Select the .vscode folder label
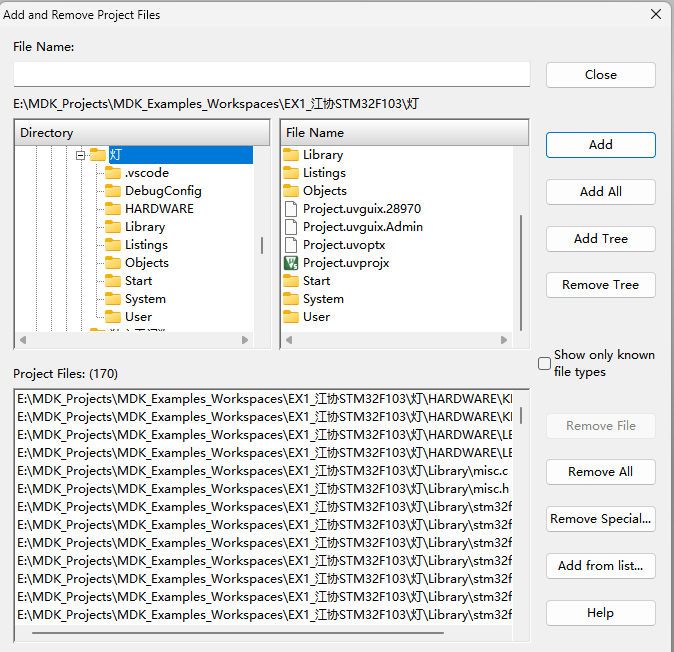Image resolution: width=674 pixels, height=652 pixels. point(147,173)
